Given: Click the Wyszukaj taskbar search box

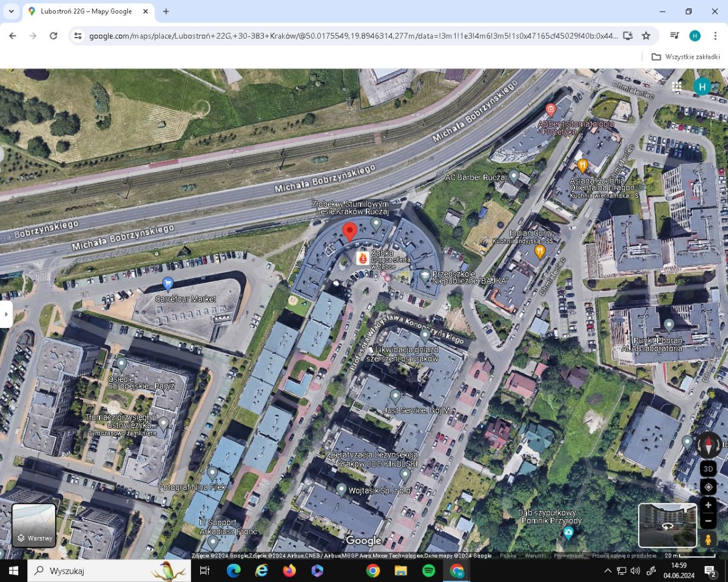Looking at the screenshot, I should (109, 570).
